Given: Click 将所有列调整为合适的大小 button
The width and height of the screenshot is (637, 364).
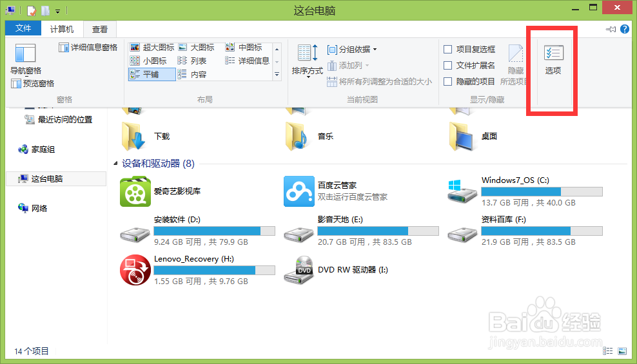Looking at the screenshot, I should click(x=379, y=82).
